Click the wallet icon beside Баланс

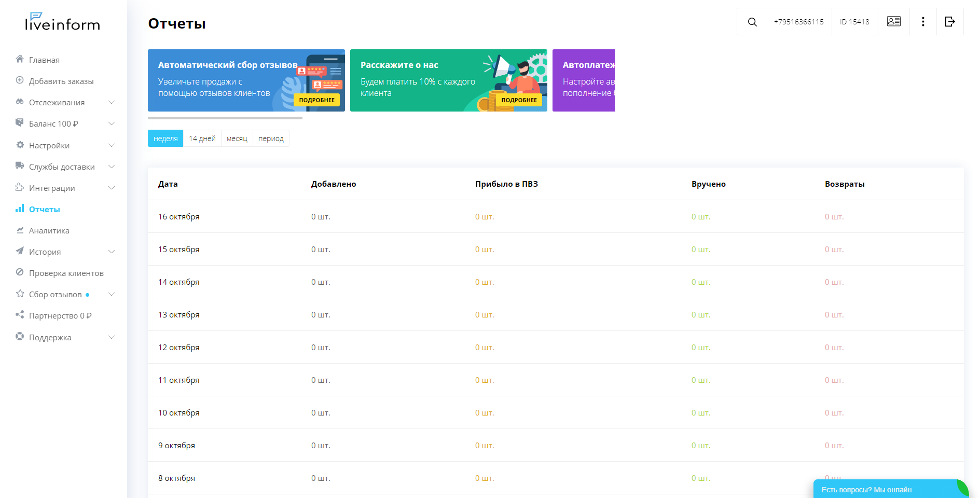pyautogui.click(x=20, y=123)
